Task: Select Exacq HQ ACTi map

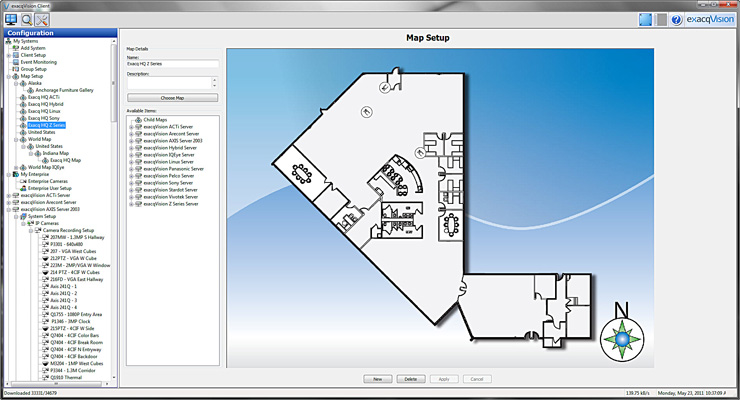Action: [44, 97]
